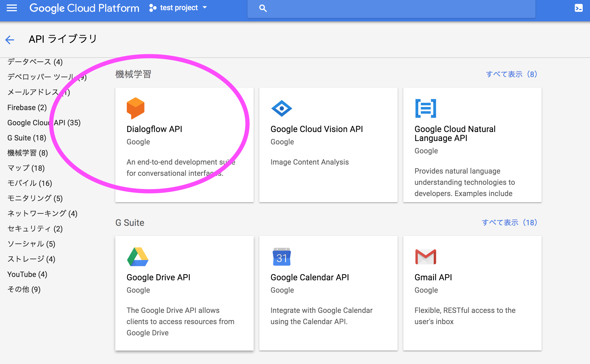Click the Google Calendar icon showing 31
590x364 pixels.
(x=282, y=257)
